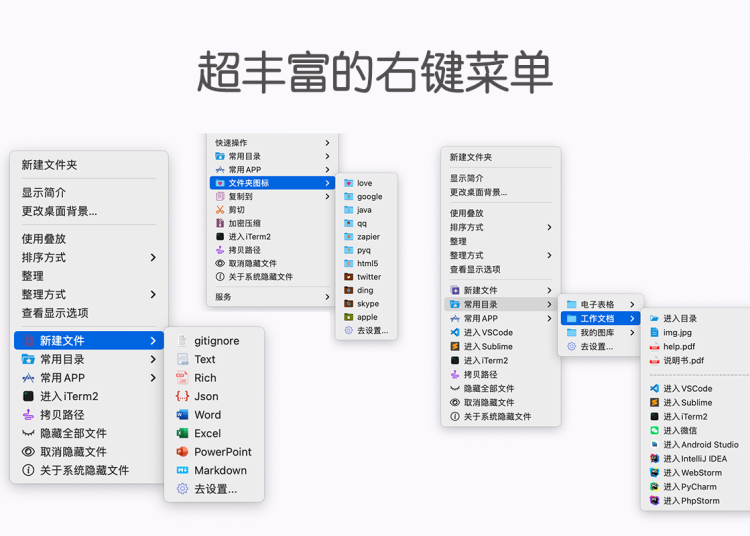Expand the 复制到 submenu
Viewport: 750px width, 536px height.
[x=327, y=197]
